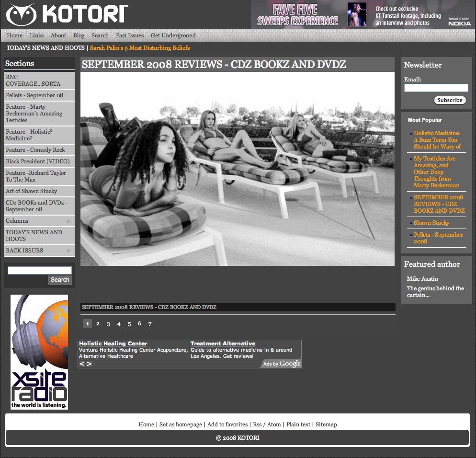Go to page 7 of the review
The width and height of the screenshot is (476, 458).
point(150,324)
